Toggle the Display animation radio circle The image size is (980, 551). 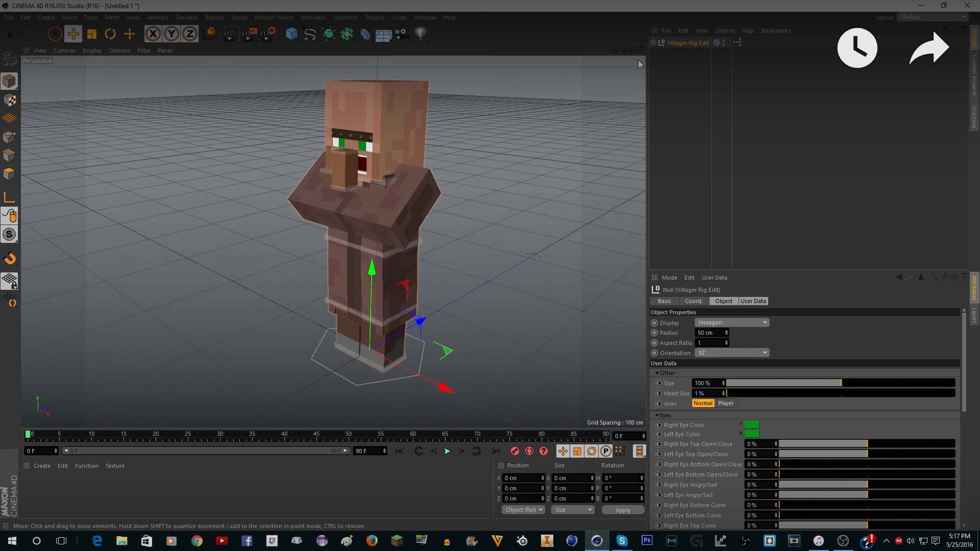654,322
